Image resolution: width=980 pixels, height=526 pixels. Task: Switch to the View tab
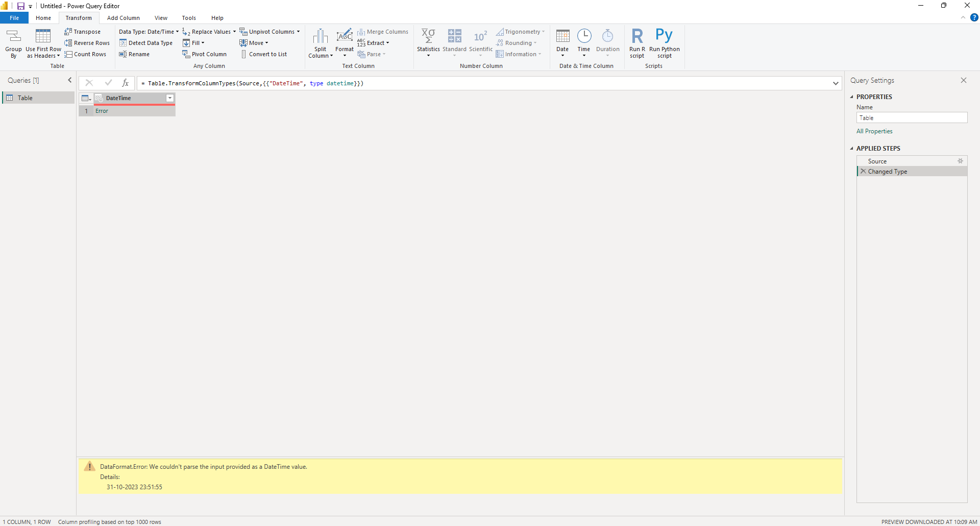[x=161, y=18]
